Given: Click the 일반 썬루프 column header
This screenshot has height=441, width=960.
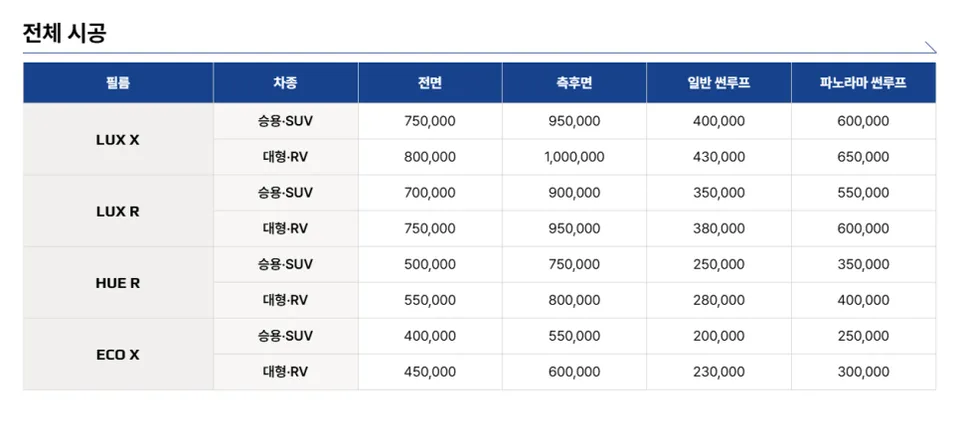Looking at the screenshot, I should 719,83.
